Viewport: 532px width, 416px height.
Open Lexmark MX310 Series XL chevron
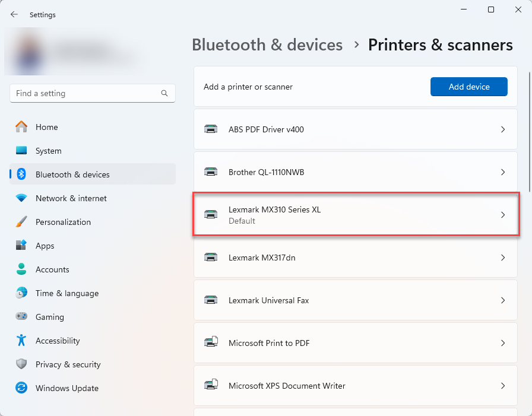pos(502,215)
